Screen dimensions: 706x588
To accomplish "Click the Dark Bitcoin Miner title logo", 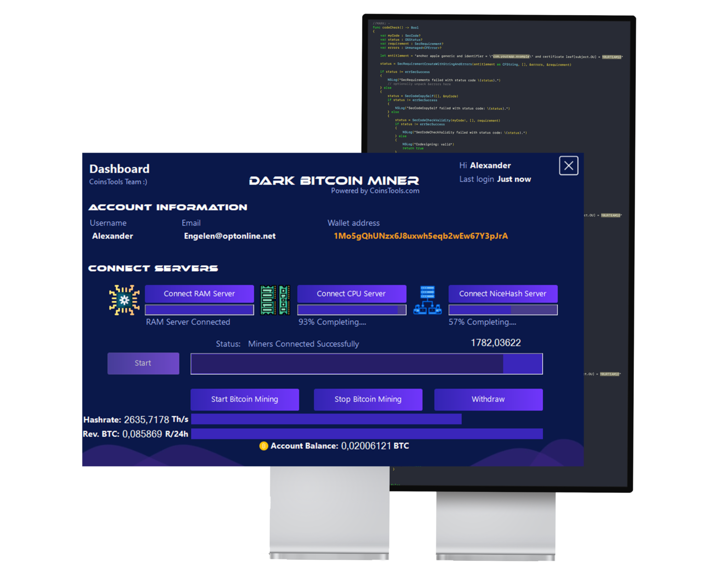I will pos(334,181).
